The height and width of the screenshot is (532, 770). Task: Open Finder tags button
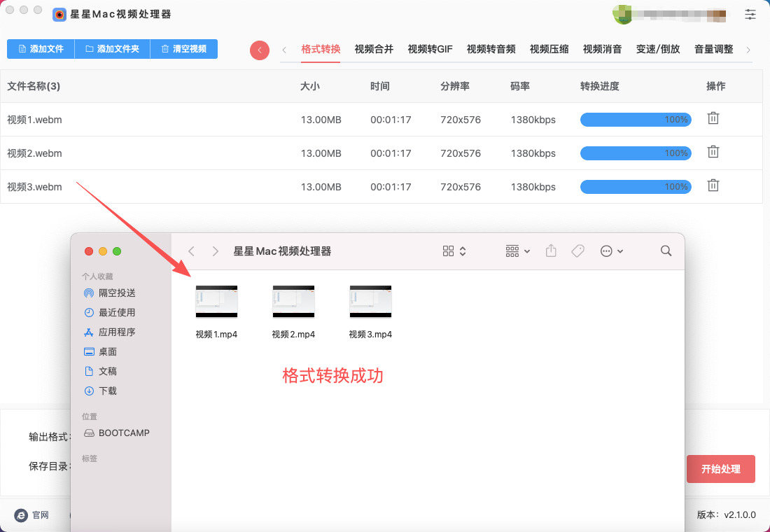pyautogui.click(x=578, y=251)
